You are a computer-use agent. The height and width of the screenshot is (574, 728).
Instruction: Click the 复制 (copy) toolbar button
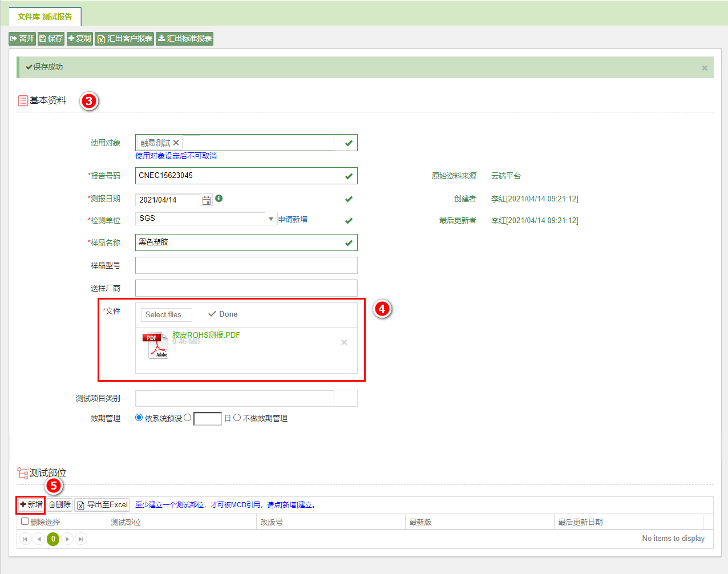pyautogui.click(x=80, y=39)
